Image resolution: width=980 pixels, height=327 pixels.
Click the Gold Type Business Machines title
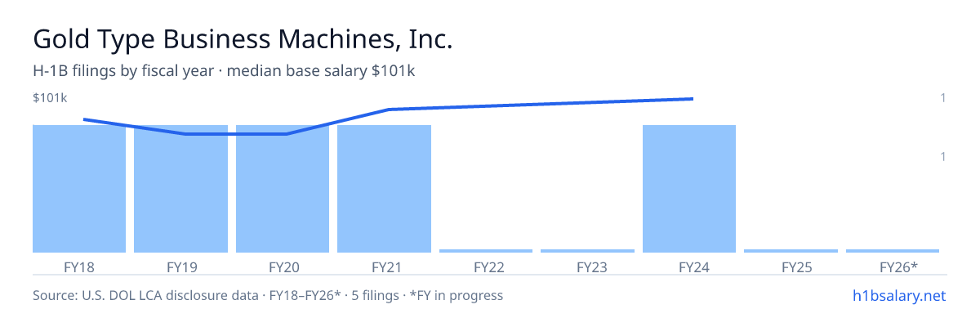pyautogui.click(x=243, y=39)
